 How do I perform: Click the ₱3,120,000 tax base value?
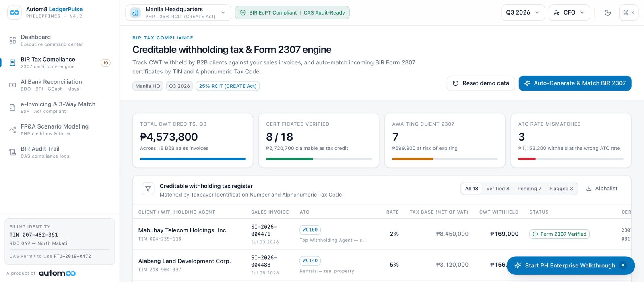click(452, 265)
